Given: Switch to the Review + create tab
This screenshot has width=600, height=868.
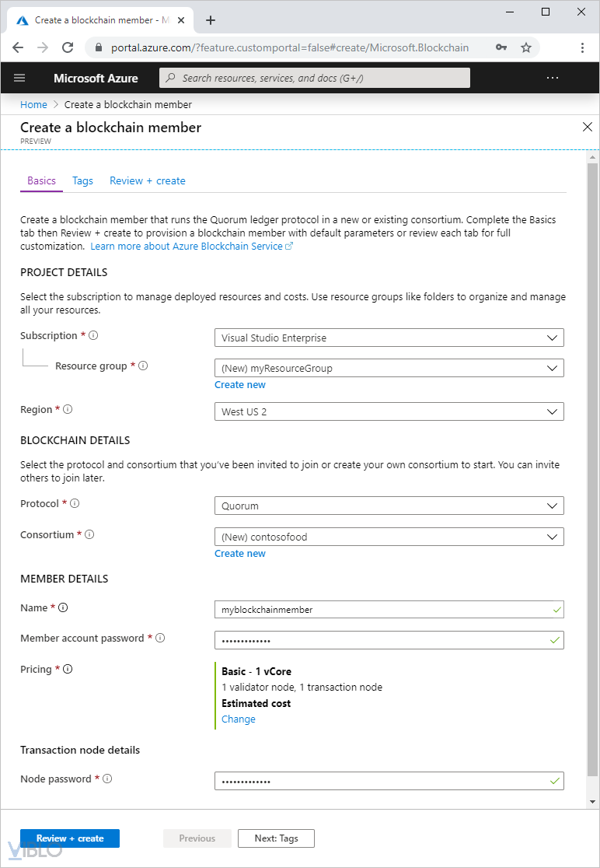Looking at the screenshot, I should click(x=148, y=180).
